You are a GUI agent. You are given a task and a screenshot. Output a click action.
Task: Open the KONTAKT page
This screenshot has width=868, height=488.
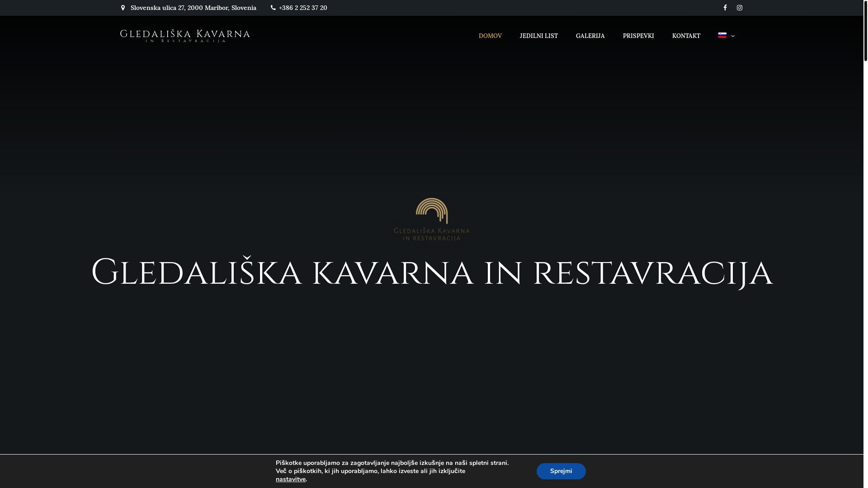686,36
